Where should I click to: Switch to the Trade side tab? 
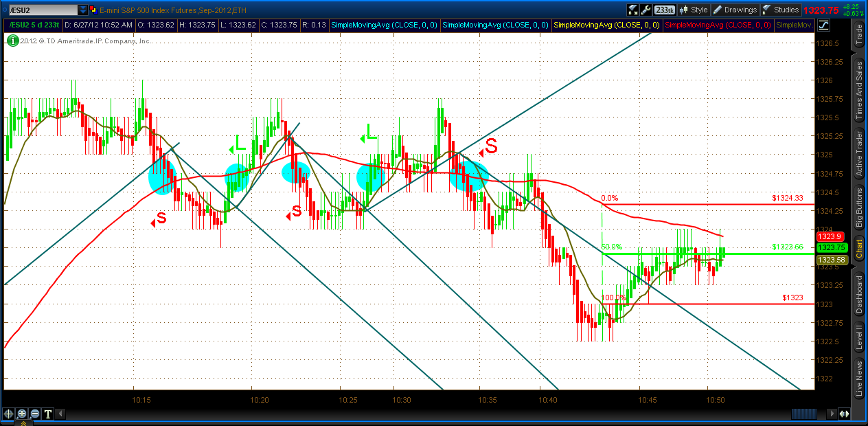tap(858, 34)
